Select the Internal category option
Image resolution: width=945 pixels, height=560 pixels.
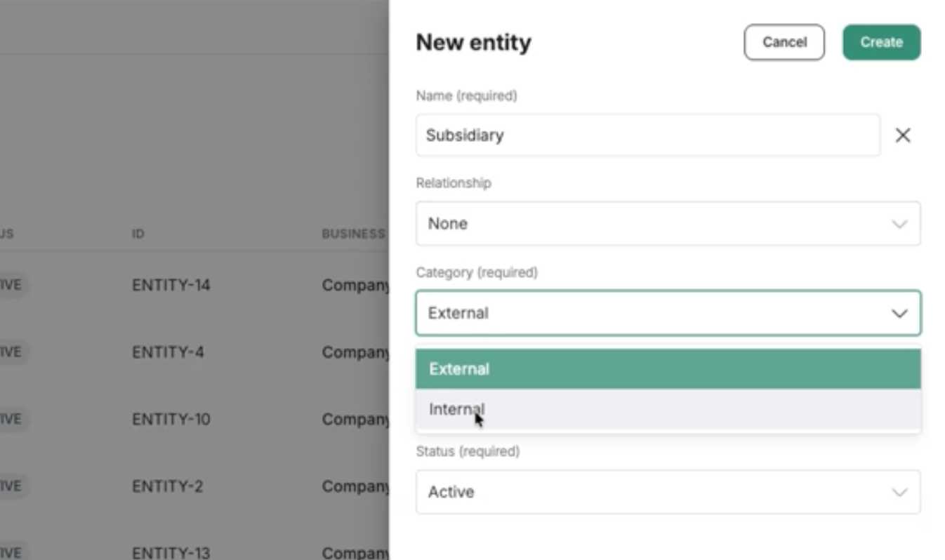[x=668, y=409]
